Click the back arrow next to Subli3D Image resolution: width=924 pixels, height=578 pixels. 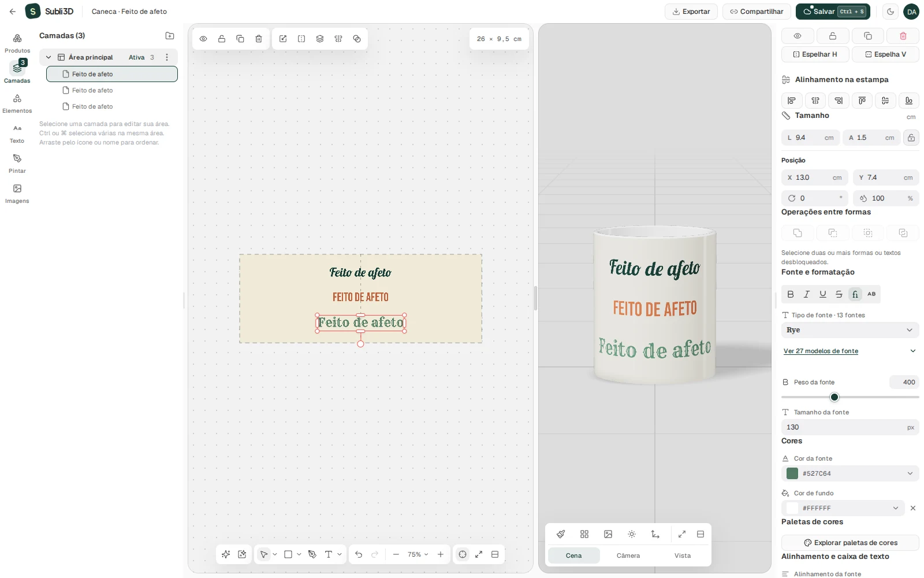point(13,12)
